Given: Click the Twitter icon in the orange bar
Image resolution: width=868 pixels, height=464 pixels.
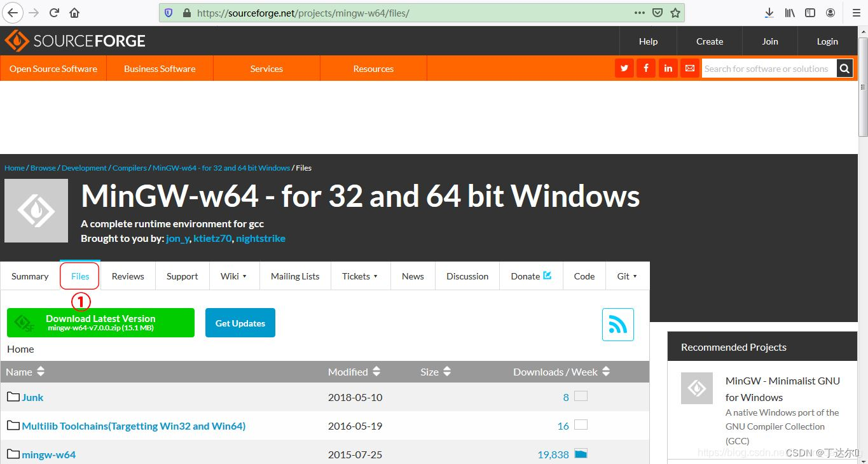Looking at the screenshot, I should [624, 68].
